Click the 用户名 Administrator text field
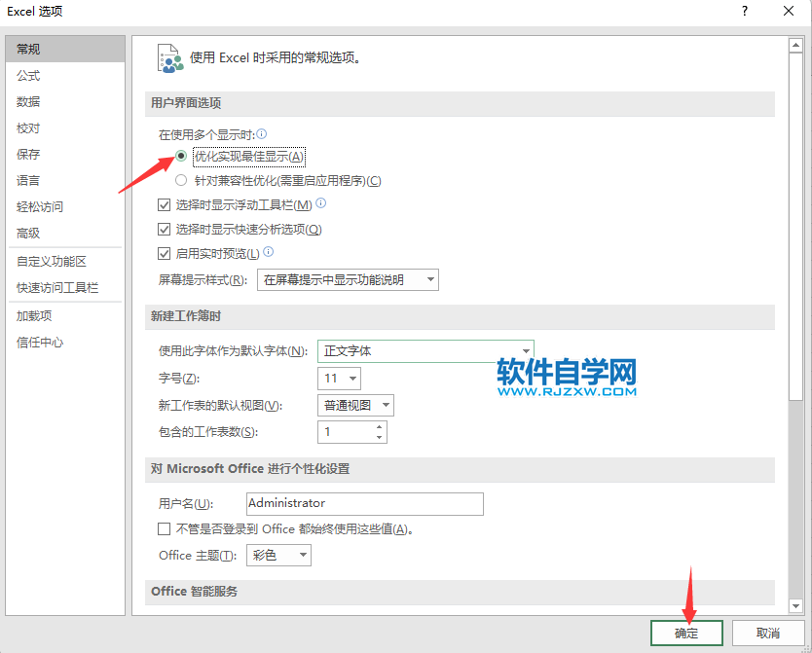Image resolution: width=812 pixels, height=653 pixels. [x=365, y=503]
